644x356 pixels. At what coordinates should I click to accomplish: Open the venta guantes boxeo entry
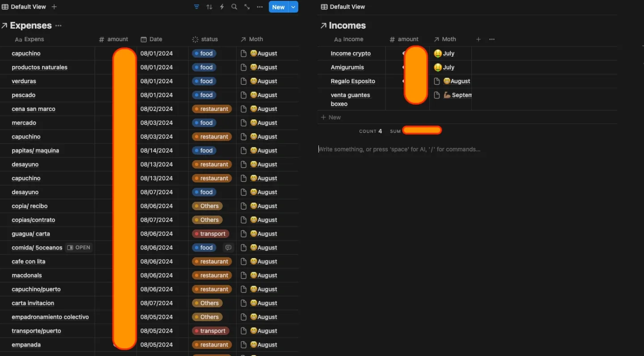351,99
